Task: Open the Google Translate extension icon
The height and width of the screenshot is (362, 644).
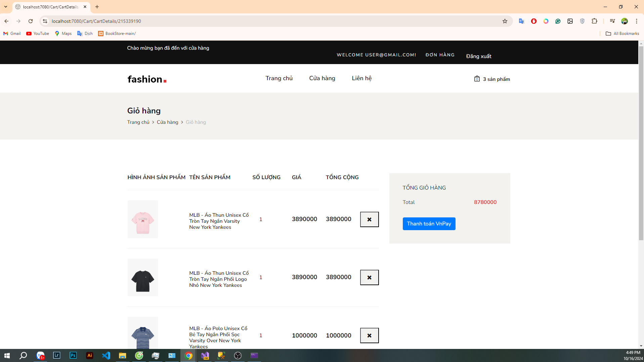Action: (x=521, y=21)
